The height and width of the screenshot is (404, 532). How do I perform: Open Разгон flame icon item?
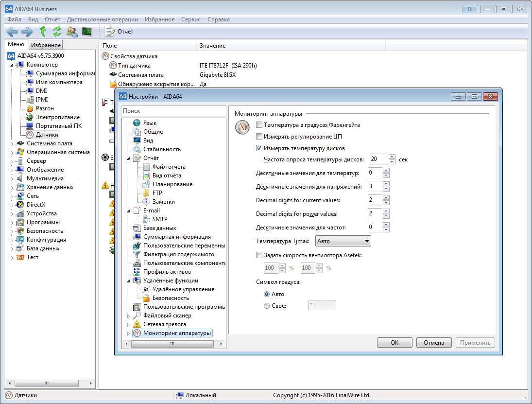click(x=45, y=108)
